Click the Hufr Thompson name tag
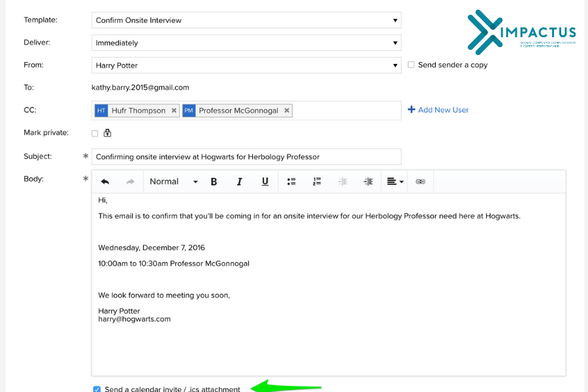 [139, 110]
